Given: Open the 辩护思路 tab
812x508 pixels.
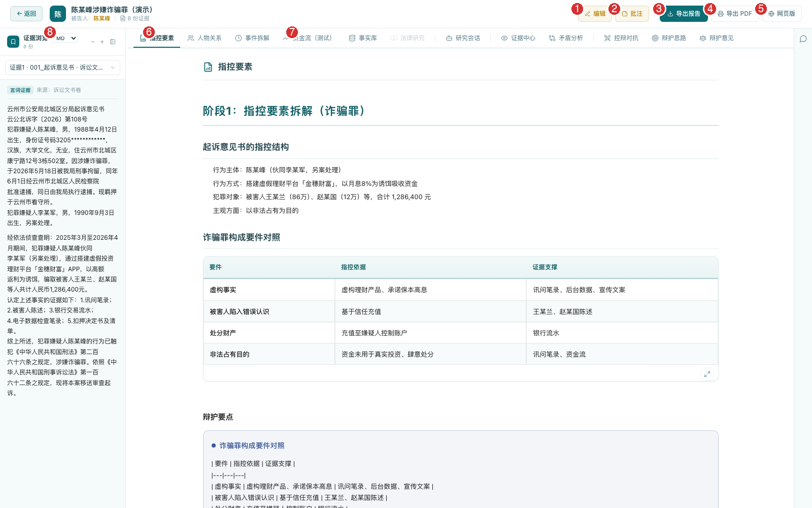Looking at the screenshot, I should pos(669,38).
